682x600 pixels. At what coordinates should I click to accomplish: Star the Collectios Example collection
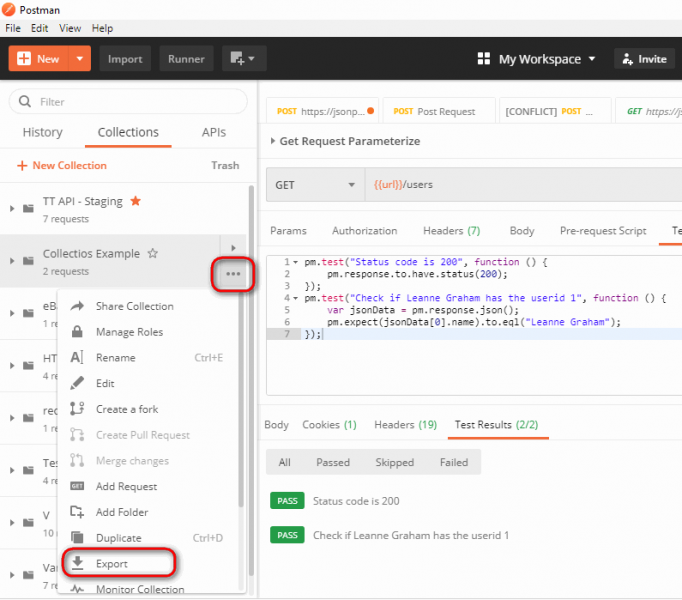coord(153,254)
